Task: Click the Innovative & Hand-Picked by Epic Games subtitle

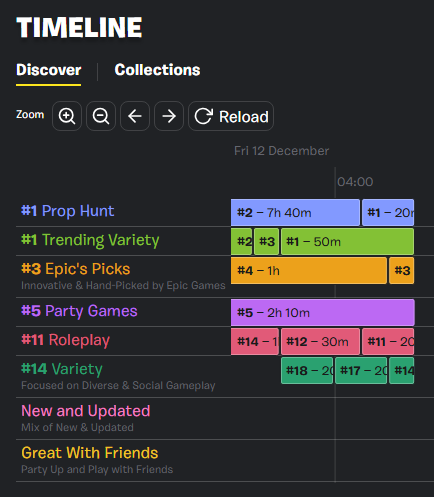Action: point(123,286)
